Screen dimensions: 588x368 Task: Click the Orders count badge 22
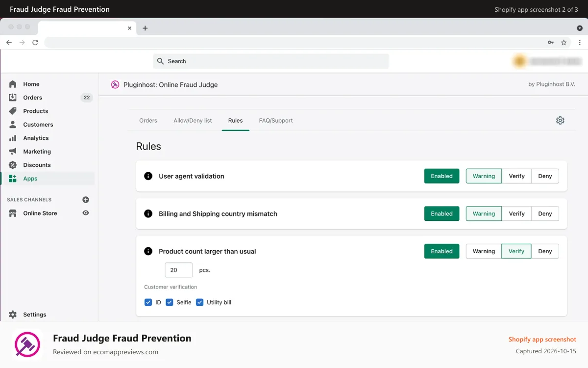87,98
